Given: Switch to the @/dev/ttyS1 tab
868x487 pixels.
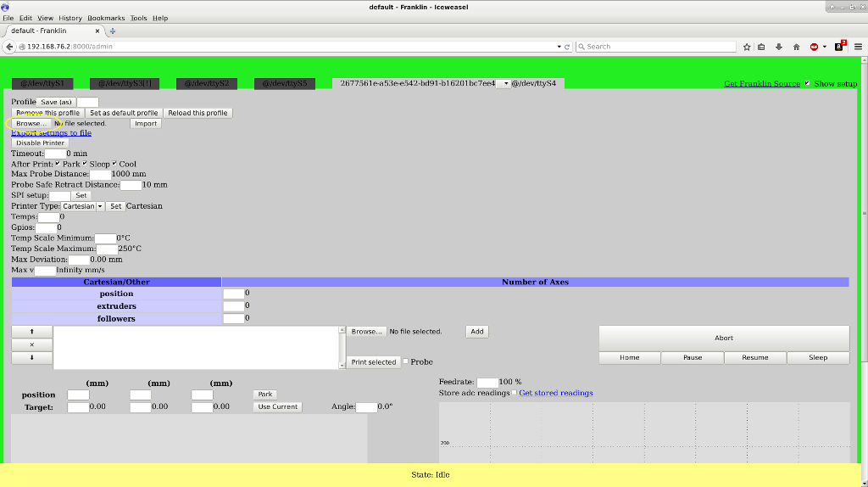Looking at the screenshot, I should pos(42,83).
